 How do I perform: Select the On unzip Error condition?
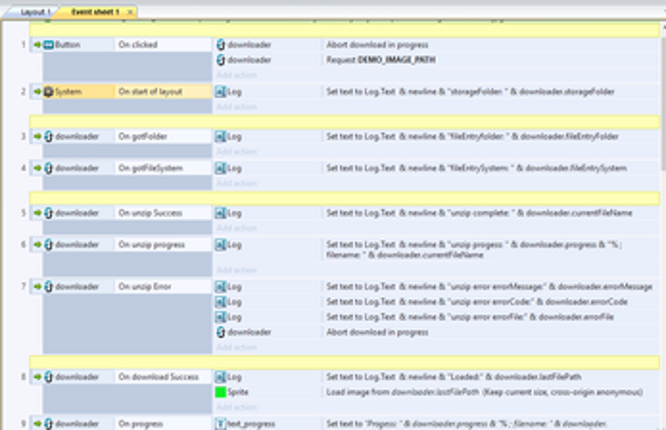click(x=163, y=287)
